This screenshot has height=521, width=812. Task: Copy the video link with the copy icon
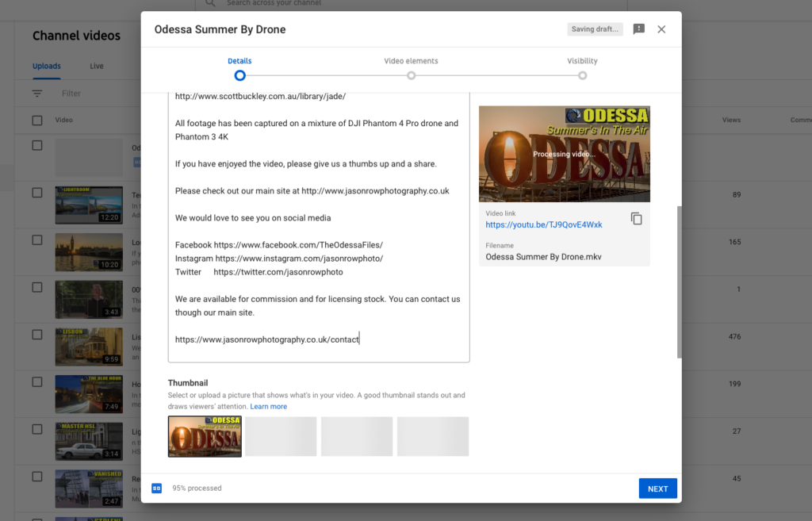tap(637, 219)
